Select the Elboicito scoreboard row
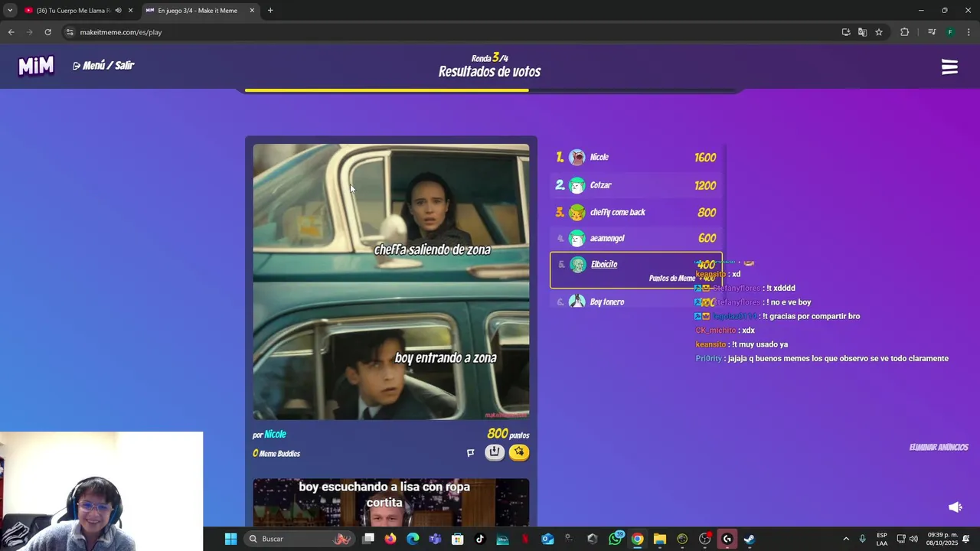This screenshot has height=551, width=980. pos(635,270)
